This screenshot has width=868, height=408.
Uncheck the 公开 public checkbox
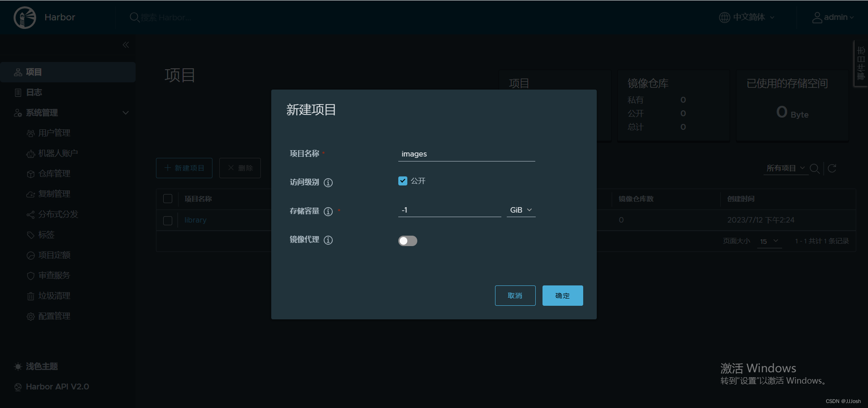(x=403, y=181)
